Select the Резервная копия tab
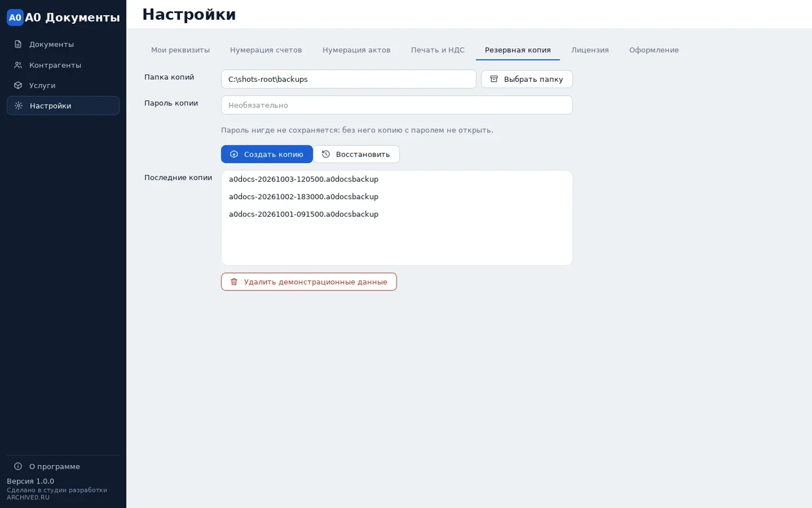This screenshot has height=508, width=812. click(x=518, y=50)
